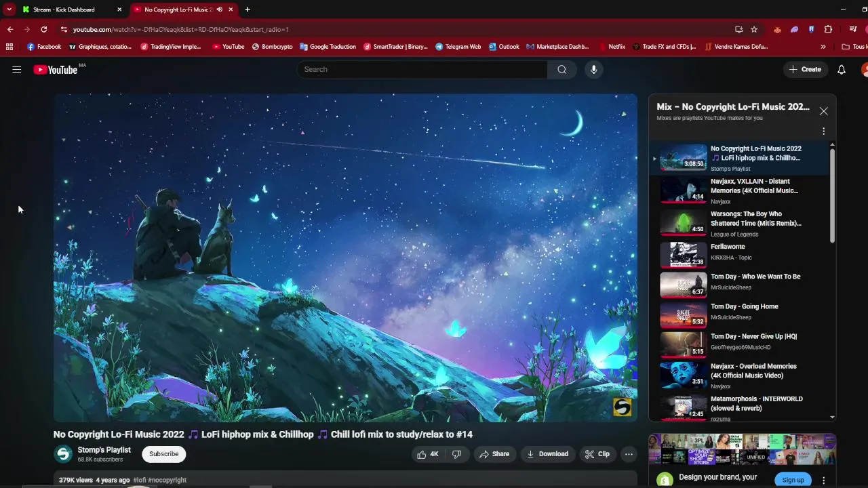Open Stomp's Playlist channel name link
Viewport: 868px width, 488px height.
[104, 450]
